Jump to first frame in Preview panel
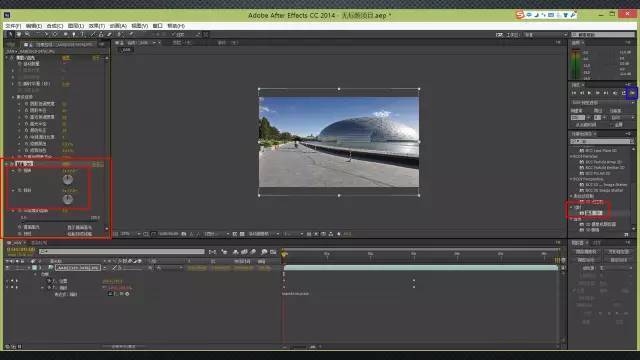 click(574, 93)
